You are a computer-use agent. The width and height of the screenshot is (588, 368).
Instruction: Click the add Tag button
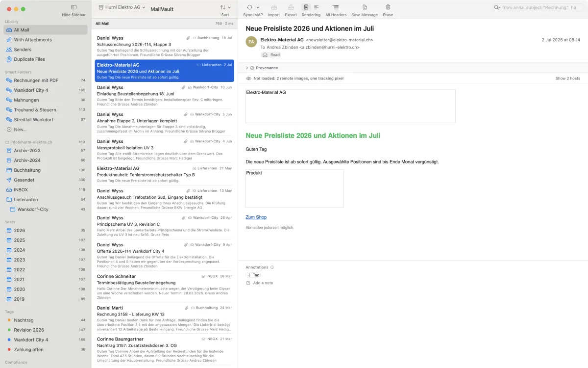[253, 275]
